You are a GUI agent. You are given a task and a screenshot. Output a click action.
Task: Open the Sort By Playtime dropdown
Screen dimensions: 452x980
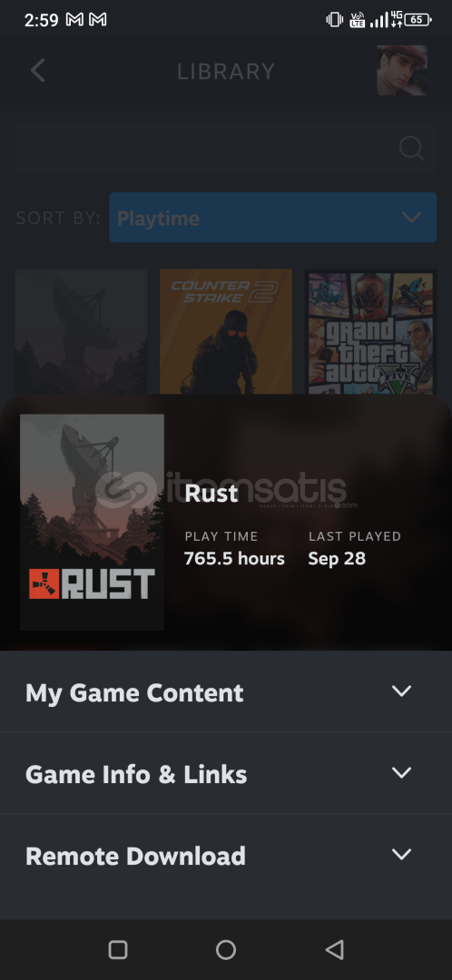coord(272,218)
